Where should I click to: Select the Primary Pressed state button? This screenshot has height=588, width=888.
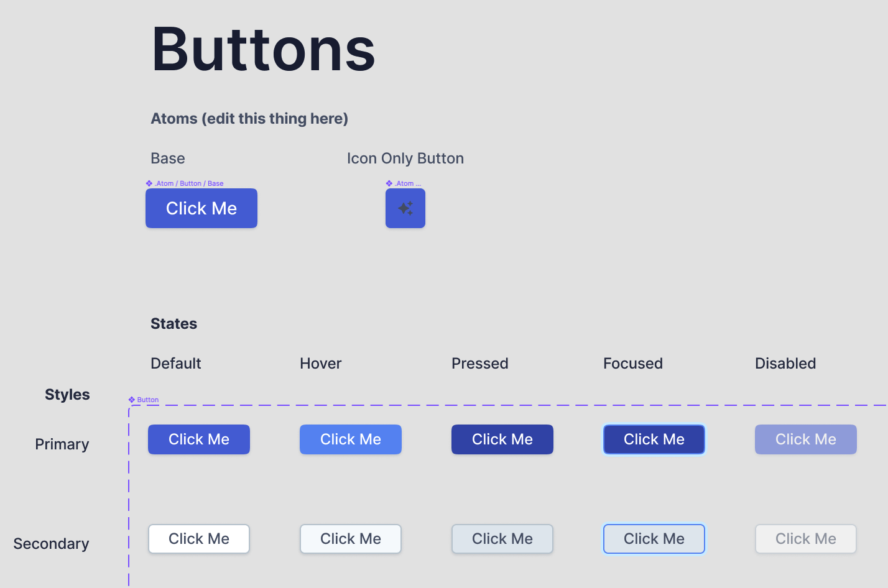tap(502, 439)
